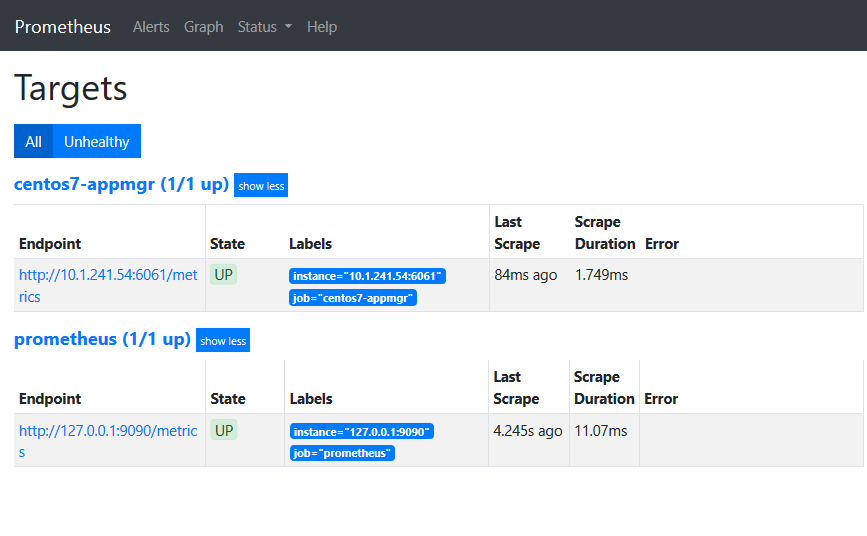Open the 127.0.0.1:9090 metrics endpoint link
The width and height of the screenshot is (867, 536).
(x=108, y=441)
